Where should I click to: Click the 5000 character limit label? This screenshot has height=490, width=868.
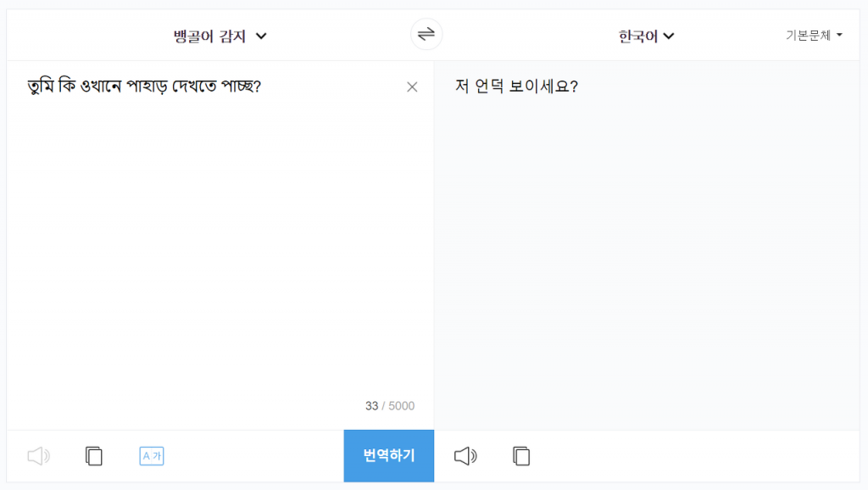coord(401,406)
